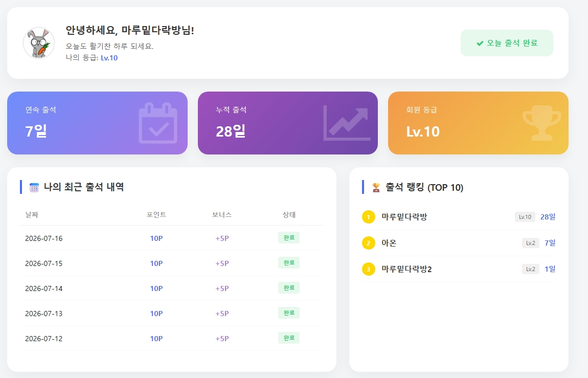The height and width of the screenshot is (378, 588).
Task: Click the Lv.2 tag next to 아온
Action: 531,243
